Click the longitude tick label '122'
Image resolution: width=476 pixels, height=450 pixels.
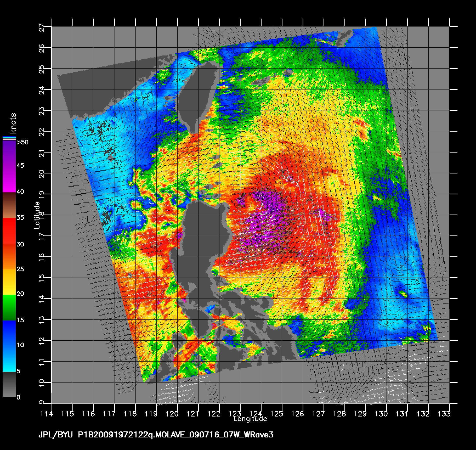(x=214, y=414)
